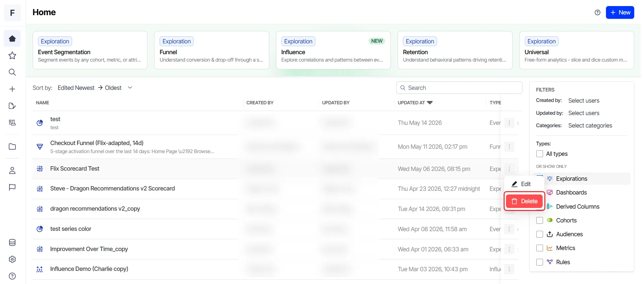Tick the Rules type filter checkbox
The height and width of the screenshot is (284, 644).
click(540, 262)
